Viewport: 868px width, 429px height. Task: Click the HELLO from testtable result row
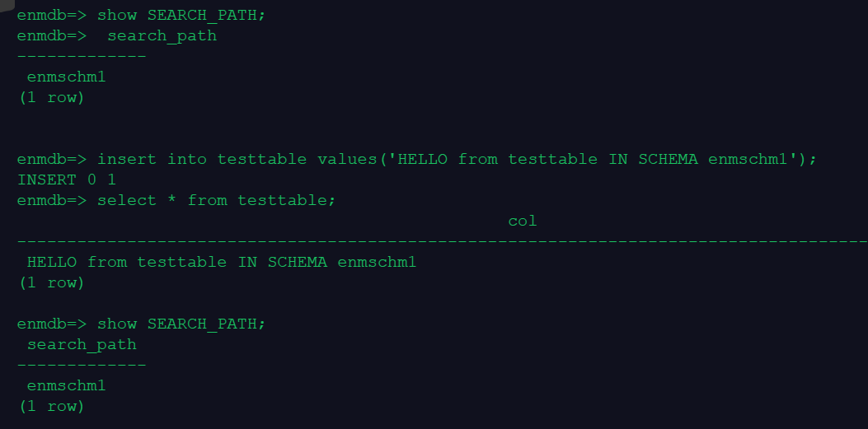tap(222, 262)
